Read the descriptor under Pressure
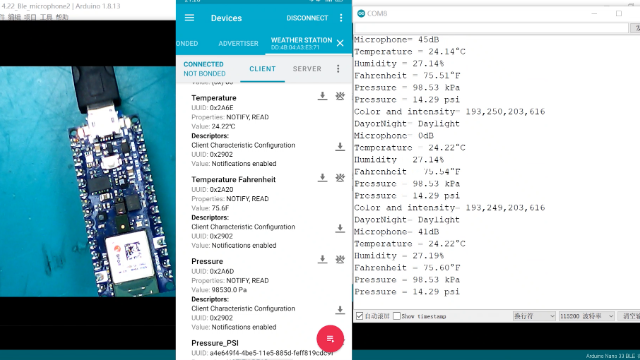Image resolution: width=640 pixels, height=360 pixels. pyautogui.click(x=340, y=310)
